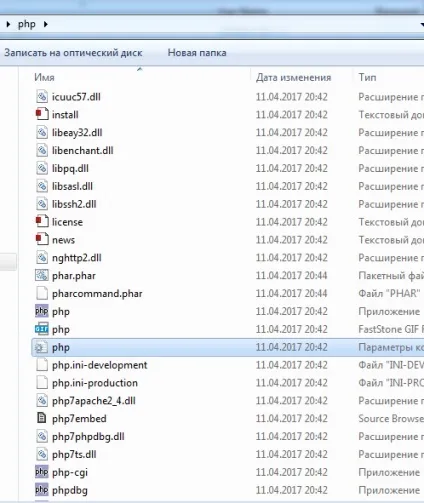Click the news document icon
This screenshot has width=424, height=503.
pos(42,240)
